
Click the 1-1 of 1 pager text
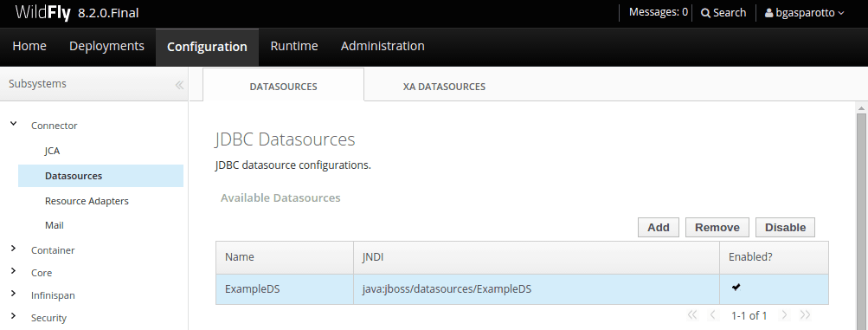click(749, 315)
